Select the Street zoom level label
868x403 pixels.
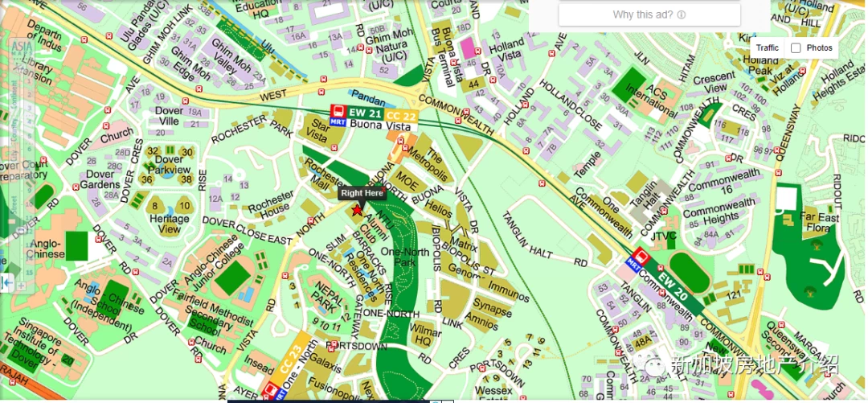pyautogui.click(x=15, y=205)
